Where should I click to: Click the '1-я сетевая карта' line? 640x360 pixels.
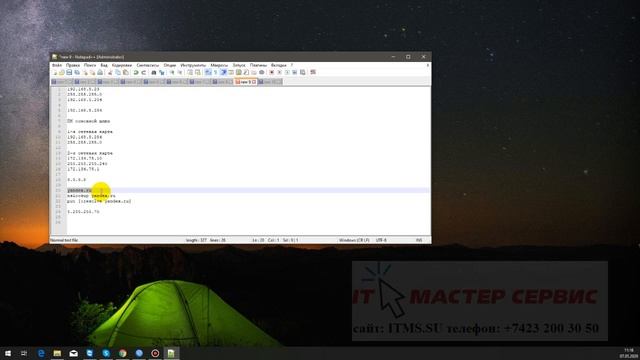(x=90, y=132)
